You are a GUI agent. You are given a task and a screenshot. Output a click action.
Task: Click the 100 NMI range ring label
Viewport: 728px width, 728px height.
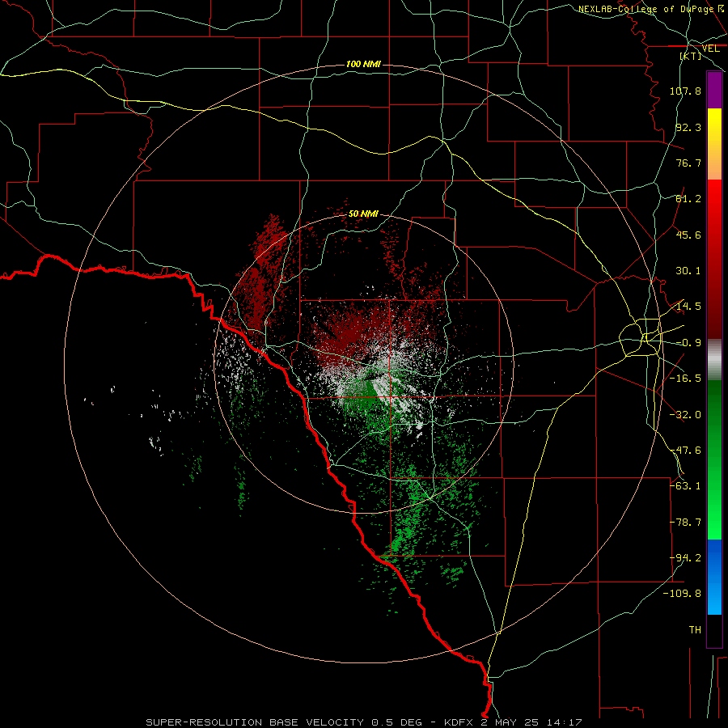pos(363,64)
